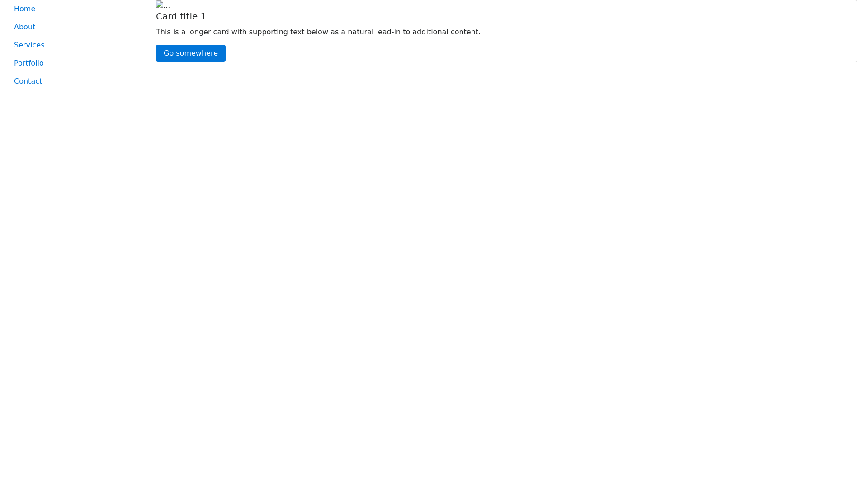Go to the About page link
The height and width of the screenshot is (488, 868).
[x=24, y=27]
